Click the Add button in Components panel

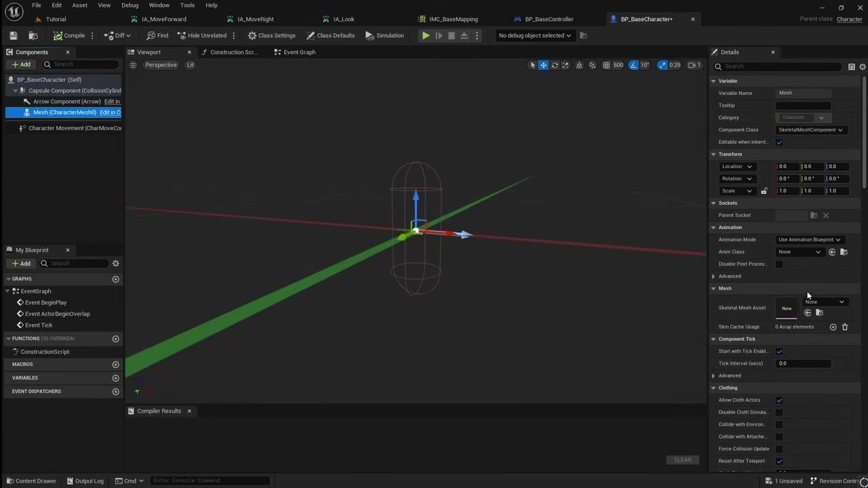point(21,64)
